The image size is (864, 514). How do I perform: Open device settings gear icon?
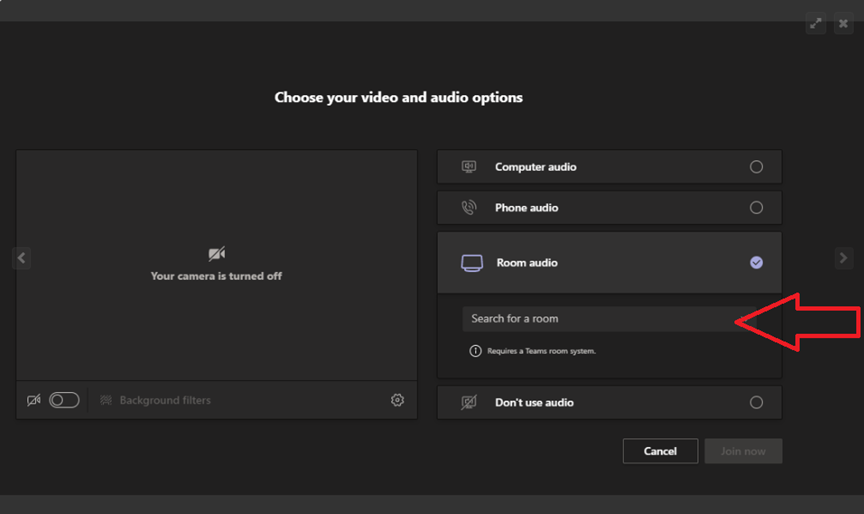pos(397,400)
